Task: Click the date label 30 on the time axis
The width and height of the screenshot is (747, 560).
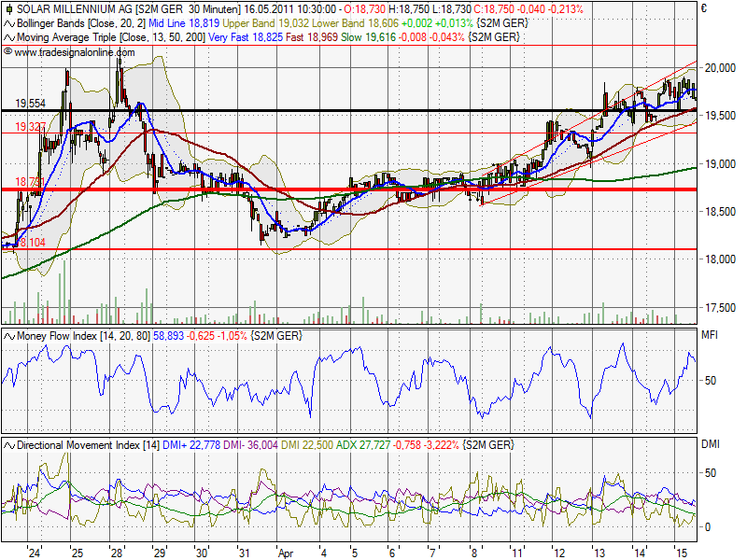Action: [x=202, y=553]
